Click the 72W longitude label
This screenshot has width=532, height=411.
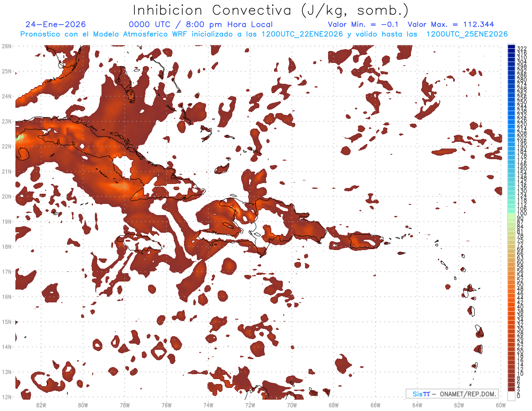point(250,405)
